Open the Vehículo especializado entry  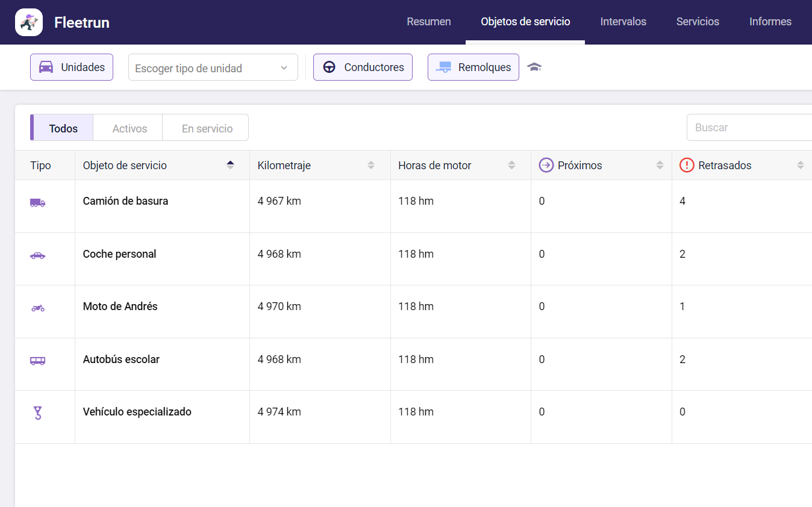tap(137, 412)
